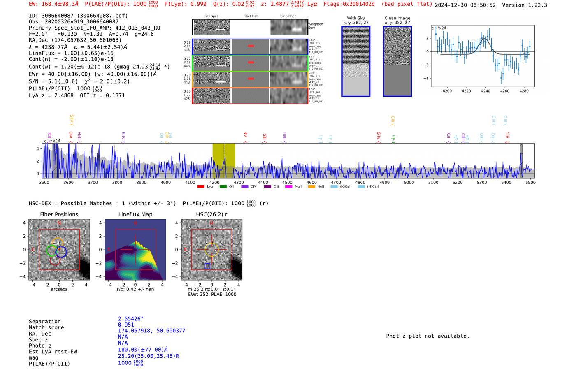The height and width of the screenshot is (392, 576).
Task: Click the EWr: 352, PLAE: 1000 caption
Action: 212,295
